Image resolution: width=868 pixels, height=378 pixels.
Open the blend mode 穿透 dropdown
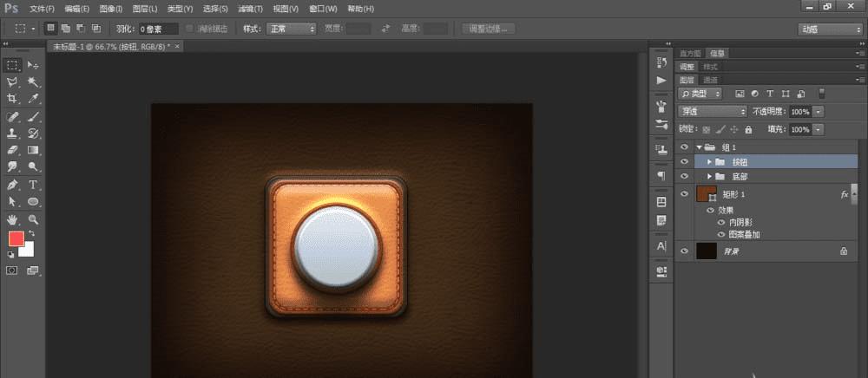(713, 112)
